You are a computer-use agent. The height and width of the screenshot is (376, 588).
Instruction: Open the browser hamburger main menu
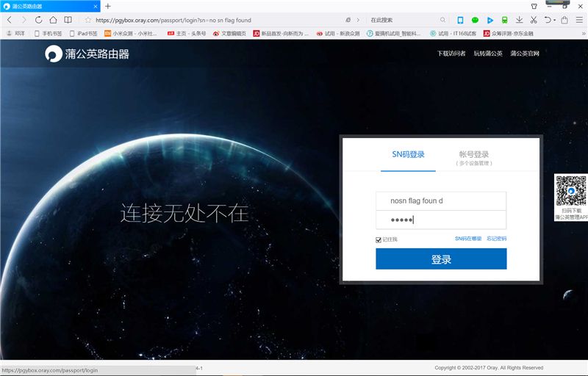579,20
